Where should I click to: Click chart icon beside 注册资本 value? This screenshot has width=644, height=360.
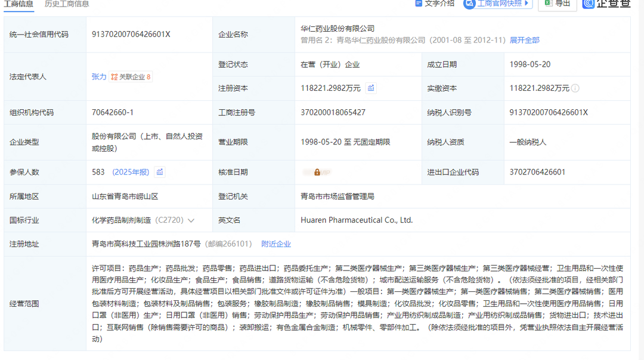371,88
